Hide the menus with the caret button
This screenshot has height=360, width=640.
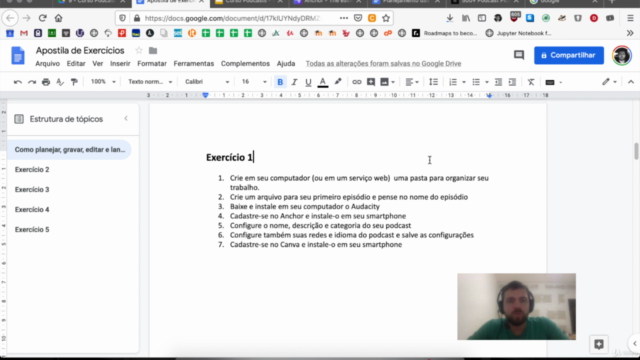tap(631, 82)
